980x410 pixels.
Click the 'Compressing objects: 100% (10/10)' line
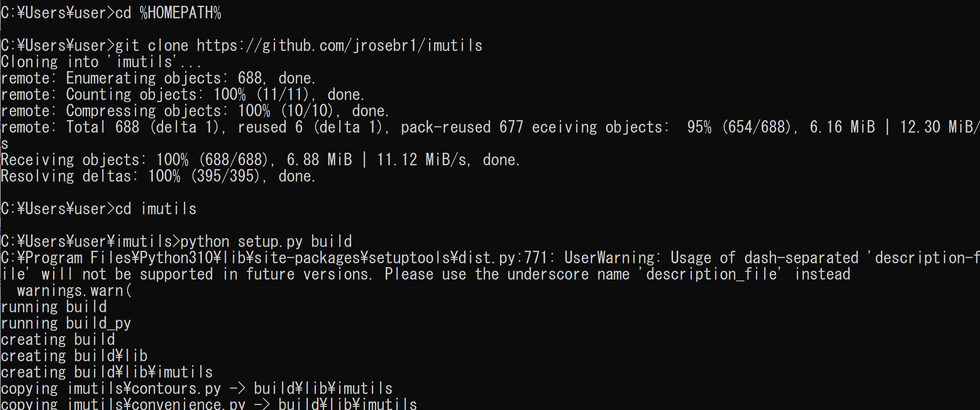195,111
